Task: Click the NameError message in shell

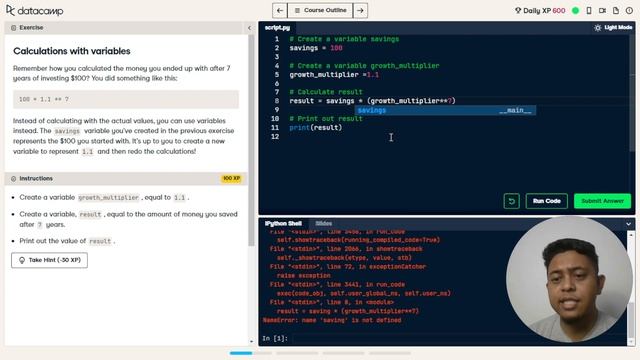Action: pos(332,320)
